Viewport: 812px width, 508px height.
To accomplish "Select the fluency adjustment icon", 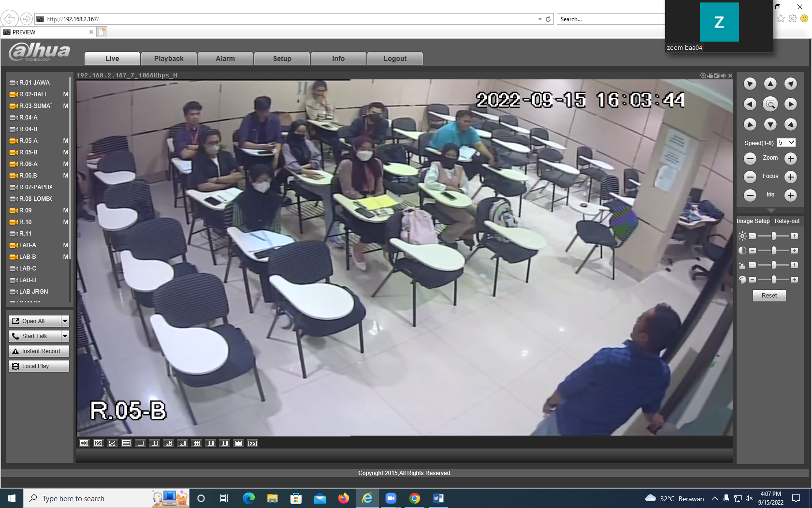I will 98,443.
